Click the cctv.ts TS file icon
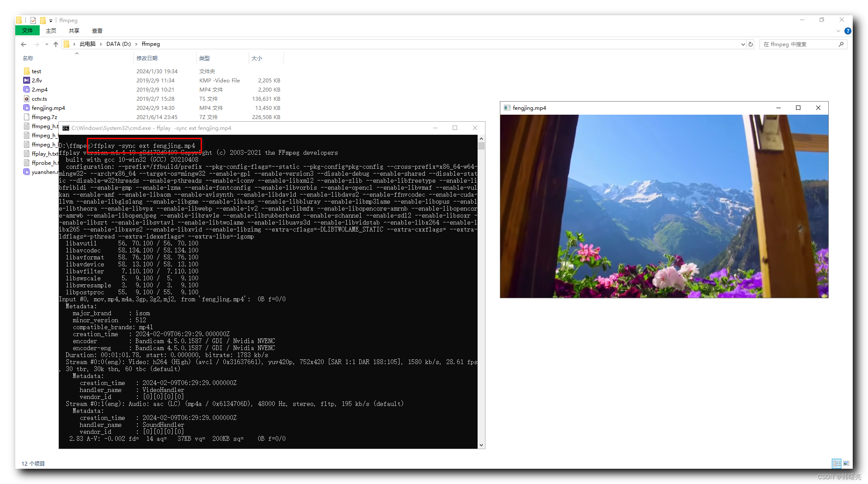This screenshot has width=868, height=484. pos(27,99)
